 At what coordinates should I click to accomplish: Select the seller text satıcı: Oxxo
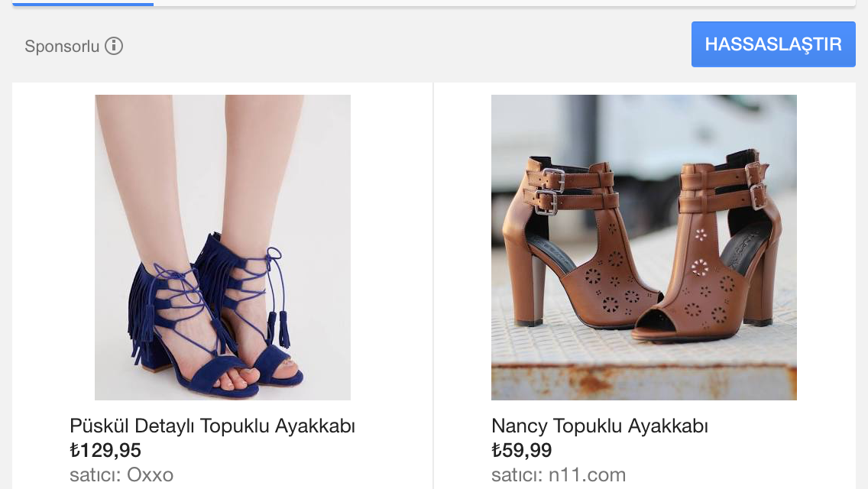tap(121, 474)
